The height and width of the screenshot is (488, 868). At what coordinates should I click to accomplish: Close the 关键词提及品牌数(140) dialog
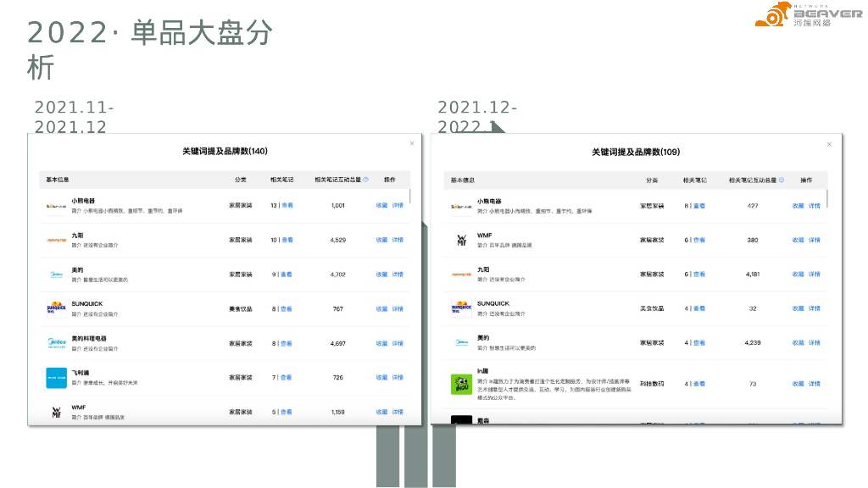[412, 144]
